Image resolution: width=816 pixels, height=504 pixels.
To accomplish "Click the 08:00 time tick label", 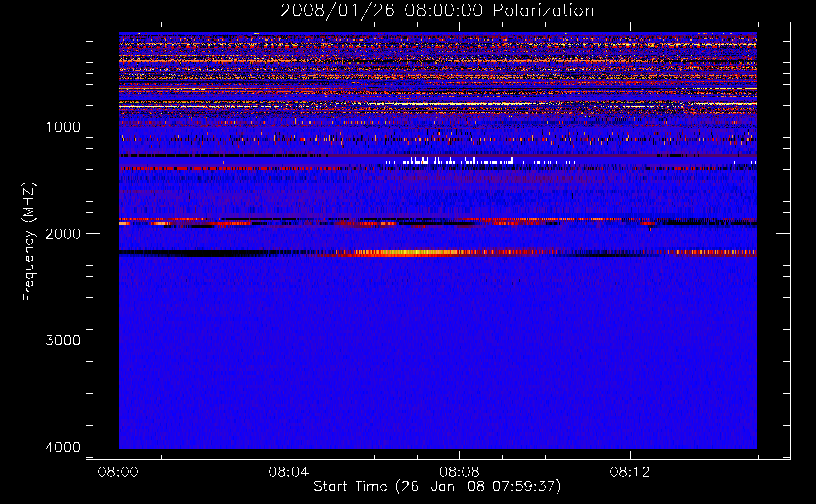I will tap(119, 472).
